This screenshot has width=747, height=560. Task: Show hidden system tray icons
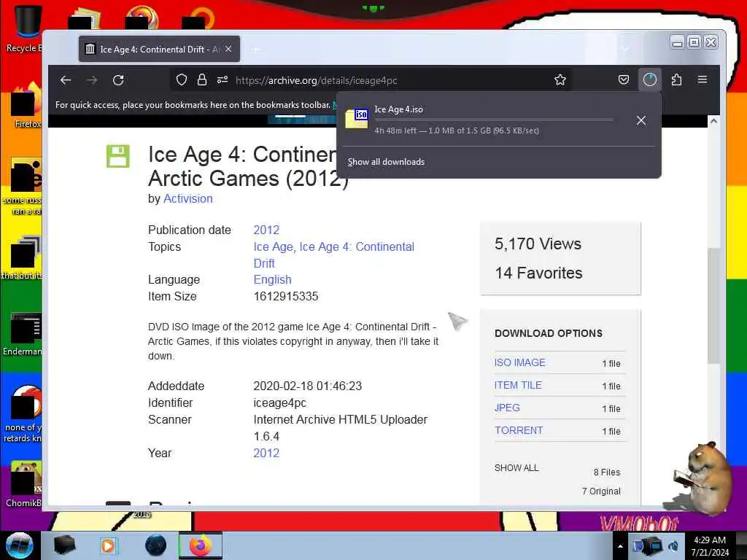coord(620,546)
